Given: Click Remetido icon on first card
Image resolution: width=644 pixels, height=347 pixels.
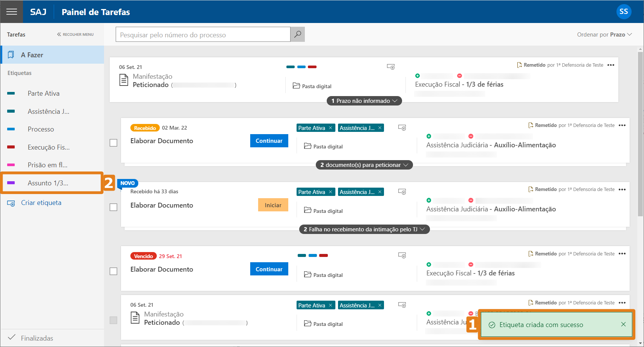Looking at the screenshot, I should pyautogui.click(x=520, y=65).
